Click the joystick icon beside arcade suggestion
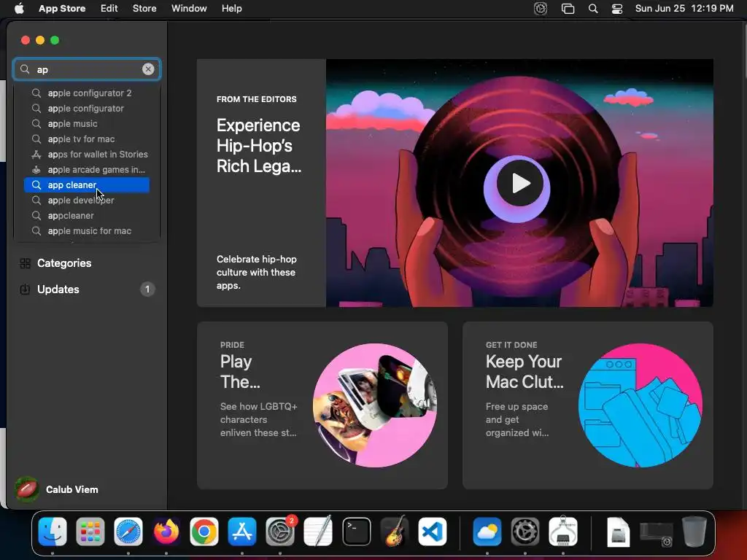This screenshot has height=560, width=747. click(36, 169)
